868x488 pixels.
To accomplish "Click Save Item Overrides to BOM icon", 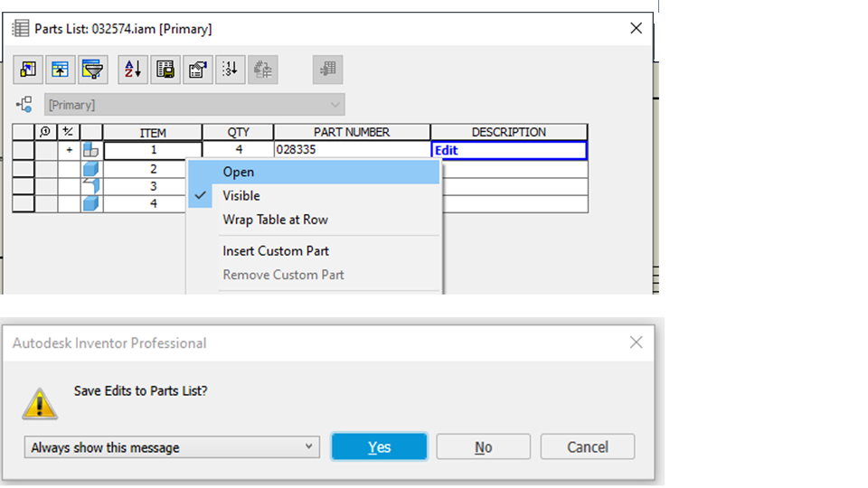I will click(263, 70).
